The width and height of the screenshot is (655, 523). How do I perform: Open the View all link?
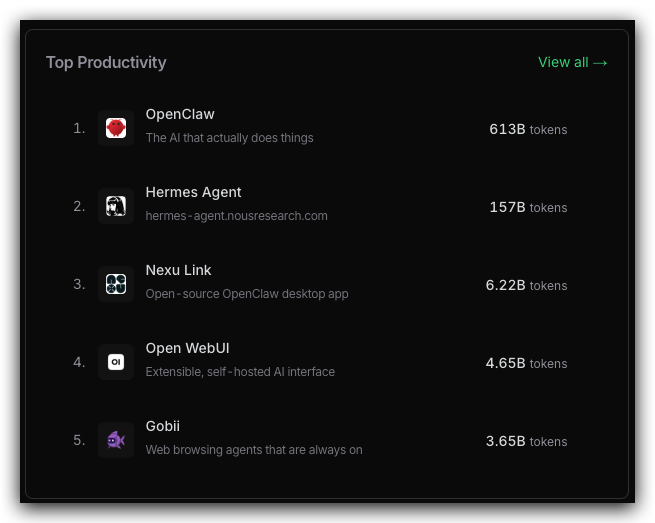click(x=572, y=62)
